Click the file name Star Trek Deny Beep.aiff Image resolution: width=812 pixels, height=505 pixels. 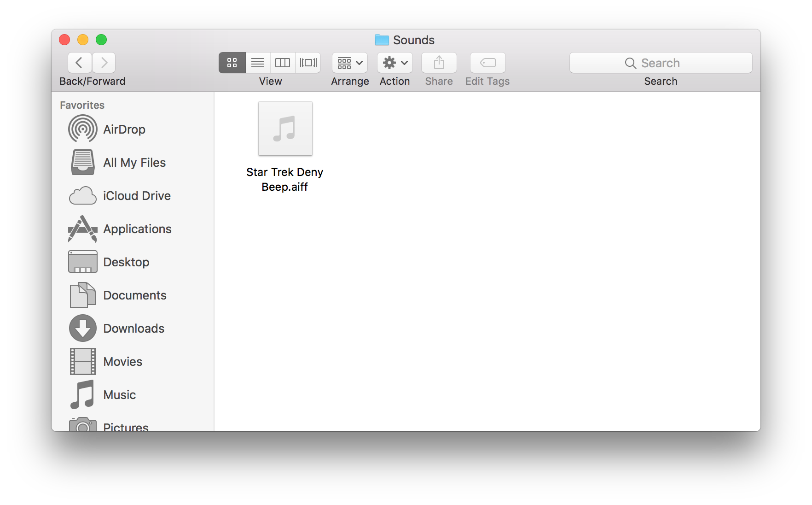point(285,179)
